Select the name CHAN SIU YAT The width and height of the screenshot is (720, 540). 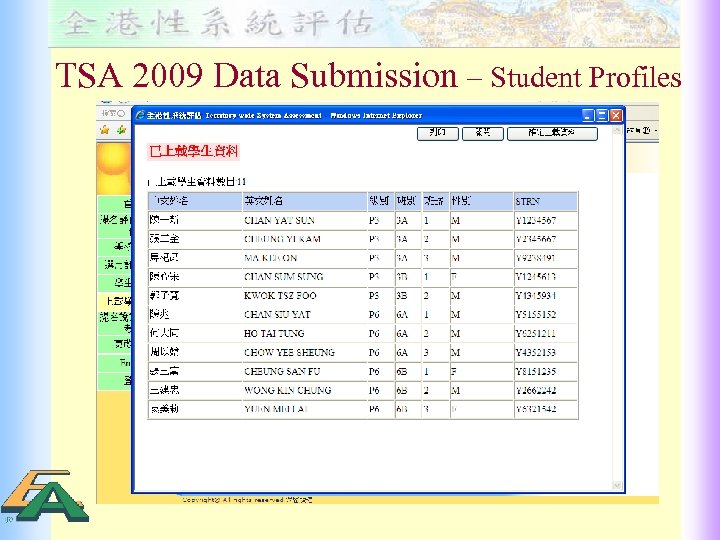[277, 315]
